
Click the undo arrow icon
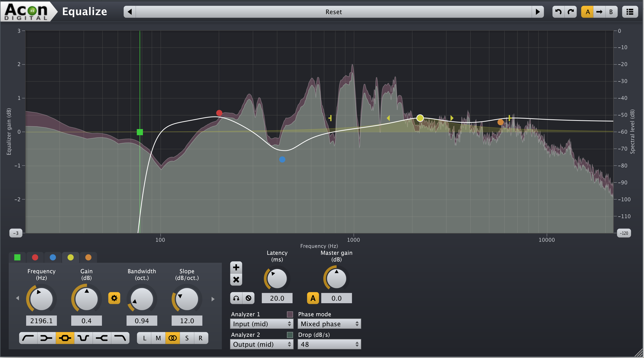(x=558, y=12)
